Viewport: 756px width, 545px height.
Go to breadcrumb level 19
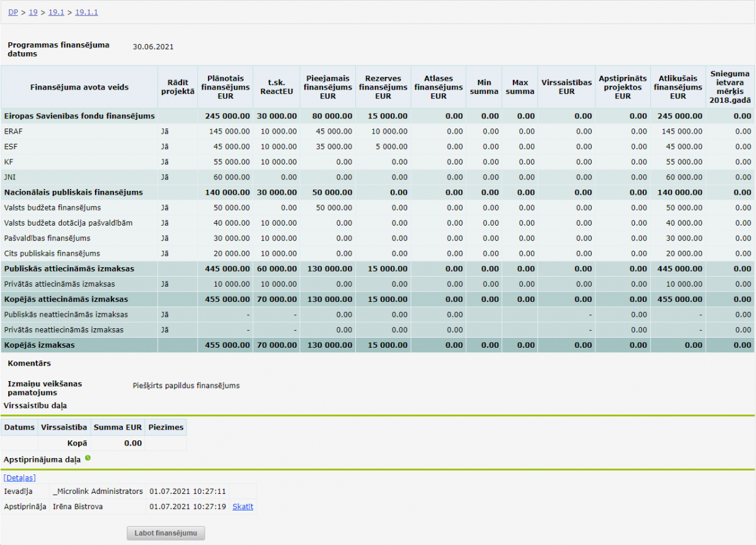(x=33, y=13)
